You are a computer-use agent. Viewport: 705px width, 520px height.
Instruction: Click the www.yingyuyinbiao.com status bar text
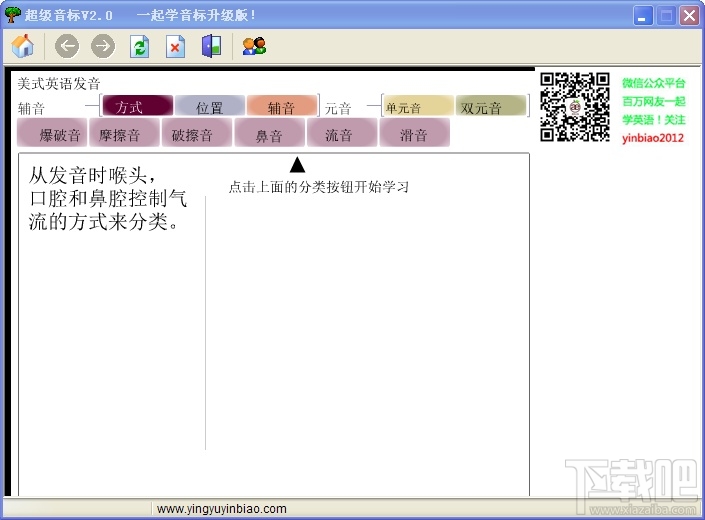pos(222,509)
